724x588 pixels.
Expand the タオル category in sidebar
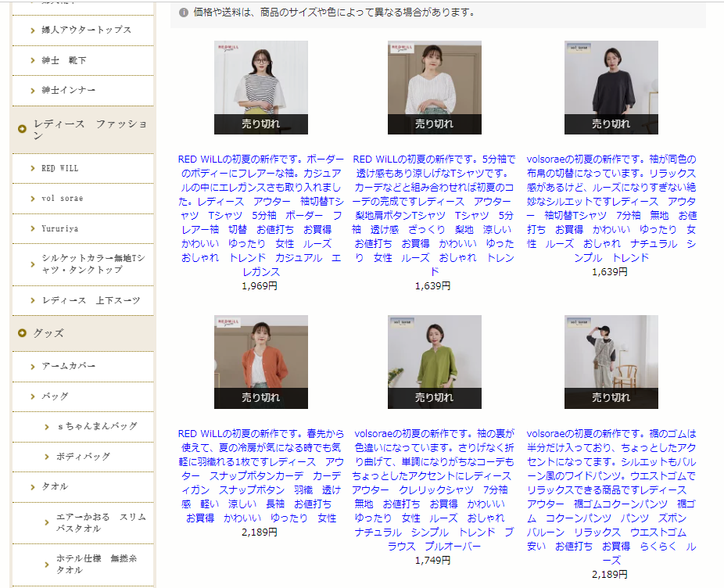point(55,486)
